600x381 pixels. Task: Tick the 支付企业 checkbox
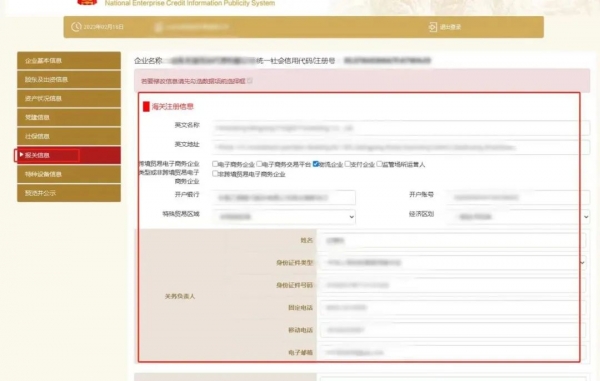pyautogui.click(x=347, y=164)
